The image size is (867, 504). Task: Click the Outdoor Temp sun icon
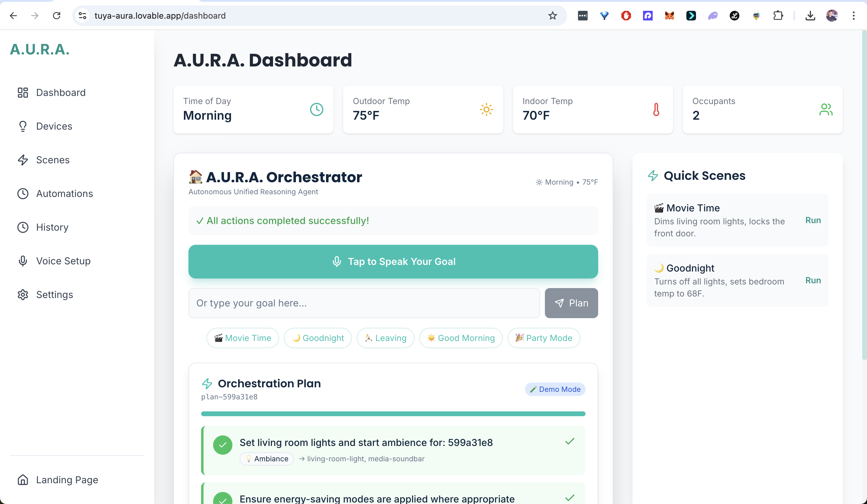[486, 109]
